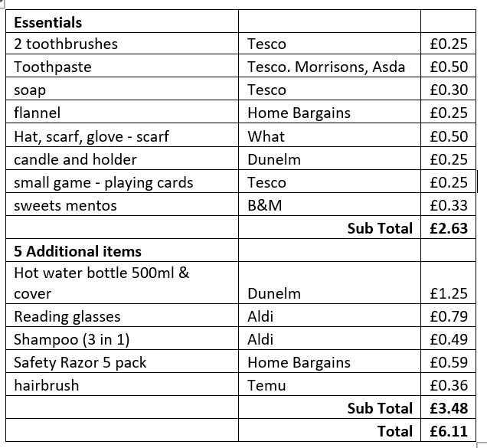The width and height of the screenshot is (487, 448).
Task: Click the £6.11 total amount
Action: coord(448,432)
